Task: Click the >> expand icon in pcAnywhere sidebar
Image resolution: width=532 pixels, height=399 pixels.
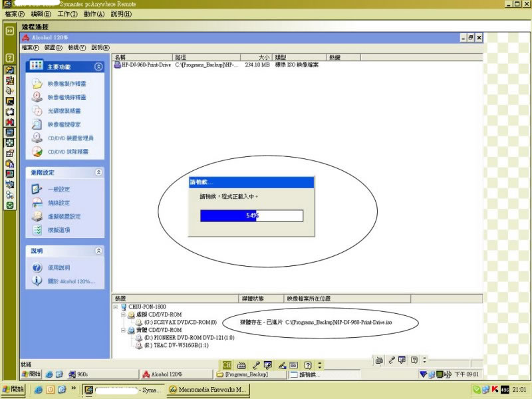Action: 10,31
